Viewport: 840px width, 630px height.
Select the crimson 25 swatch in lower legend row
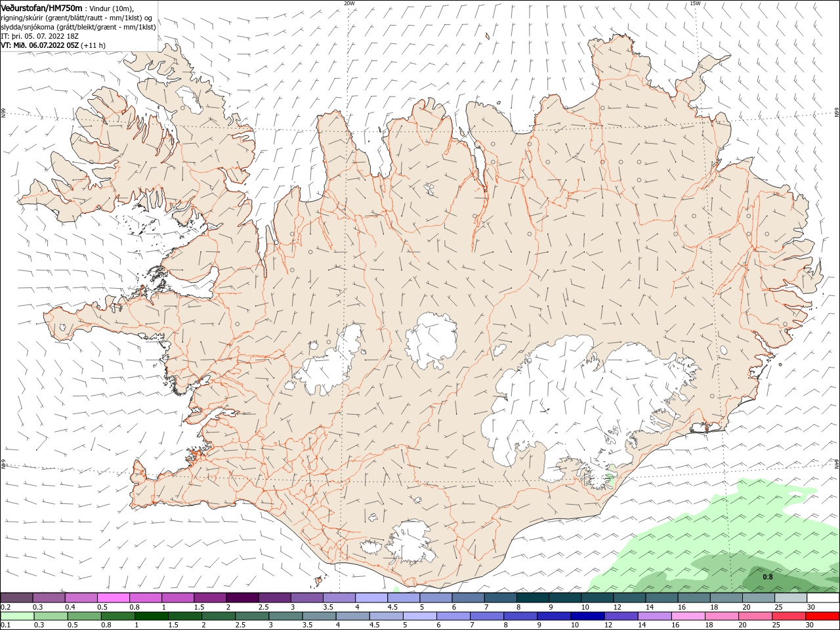coord(789,617)
